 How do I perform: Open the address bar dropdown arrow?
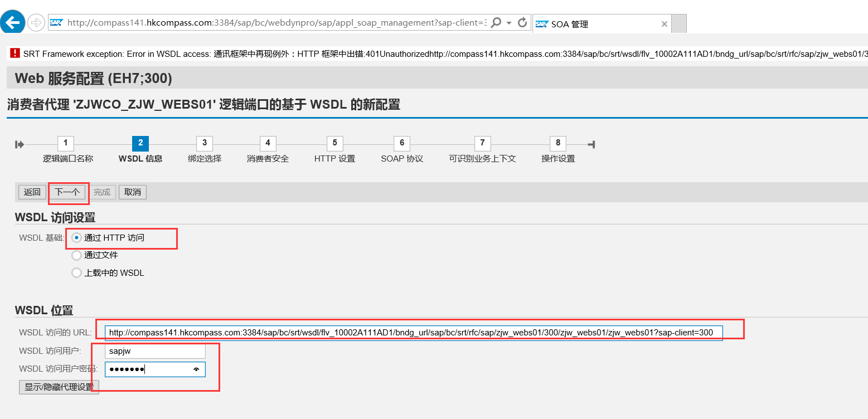pos(509,23)
